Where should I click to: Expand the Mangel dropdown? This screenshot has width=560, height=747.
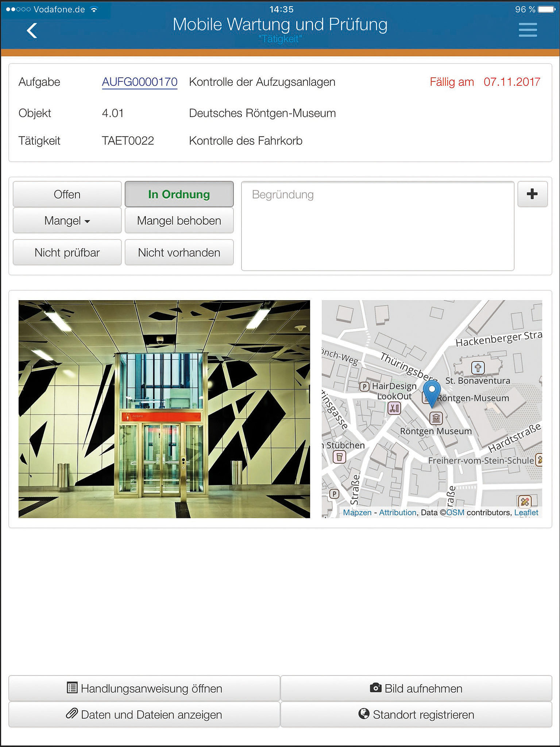(67, 221)
